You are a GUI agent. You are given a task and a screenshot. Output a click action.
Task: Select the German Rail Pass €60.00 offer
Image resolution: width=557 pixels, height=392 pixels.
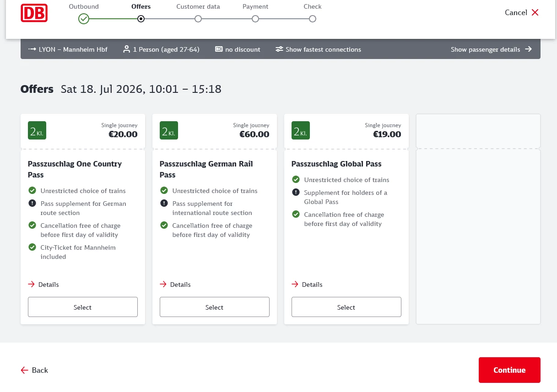[x=215, y=307]
